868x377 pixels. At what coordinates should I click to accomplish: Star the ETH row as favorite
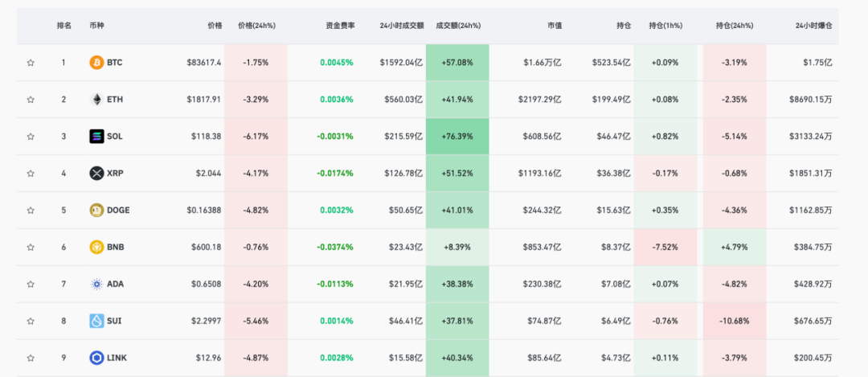(x=31, y=100)
